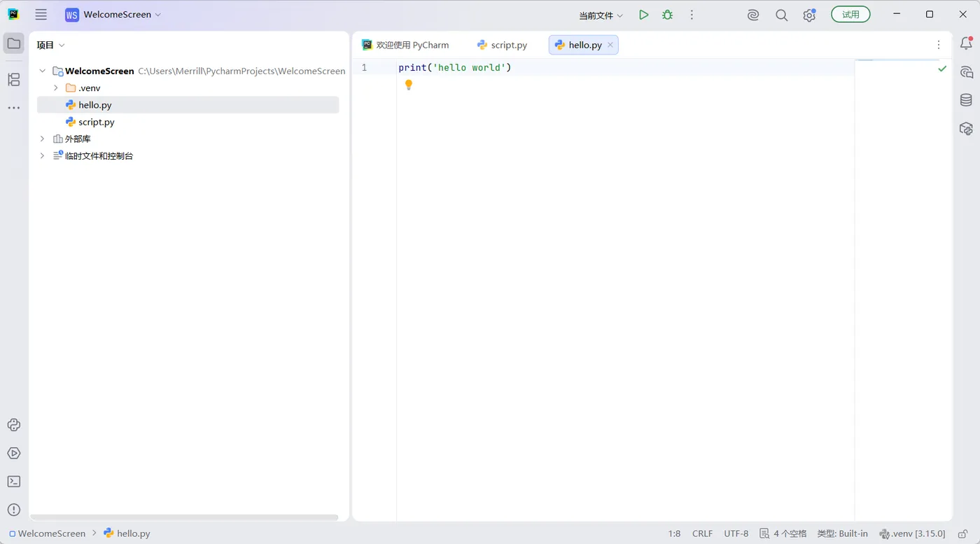Screen dimensions: 980x544
Task: Open the AI assistant spiral icon in toolbar
Action: click(753, 15)
